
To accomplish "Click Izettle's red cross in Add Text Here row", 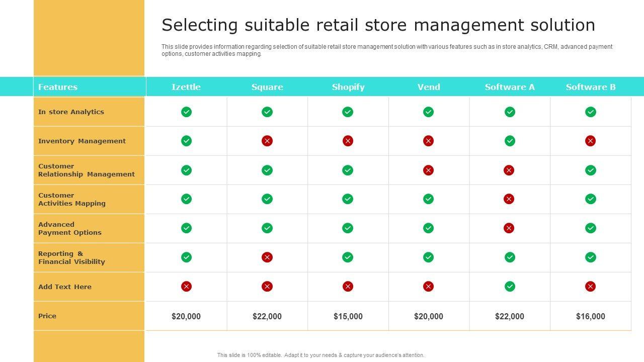I will click(186, 287).
